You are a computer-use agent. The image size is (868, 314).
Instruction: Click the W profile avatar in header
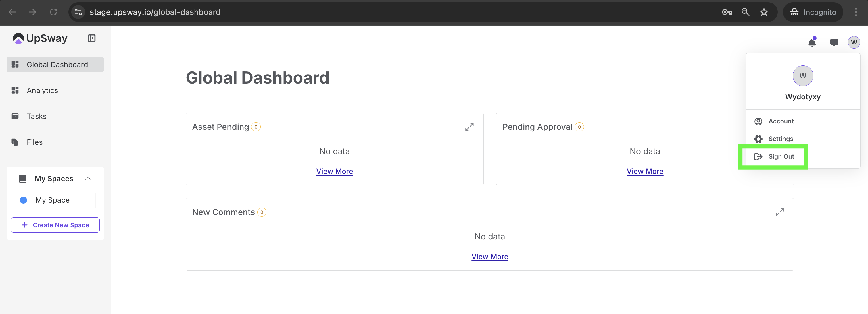[x=854, y=42]
